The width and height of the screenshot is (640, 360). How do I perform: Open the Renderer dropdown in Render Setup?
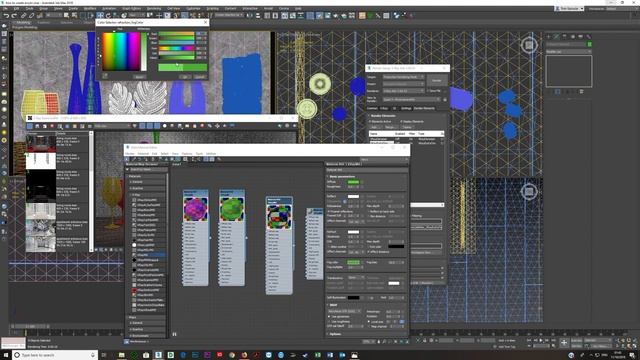point(403,91)
